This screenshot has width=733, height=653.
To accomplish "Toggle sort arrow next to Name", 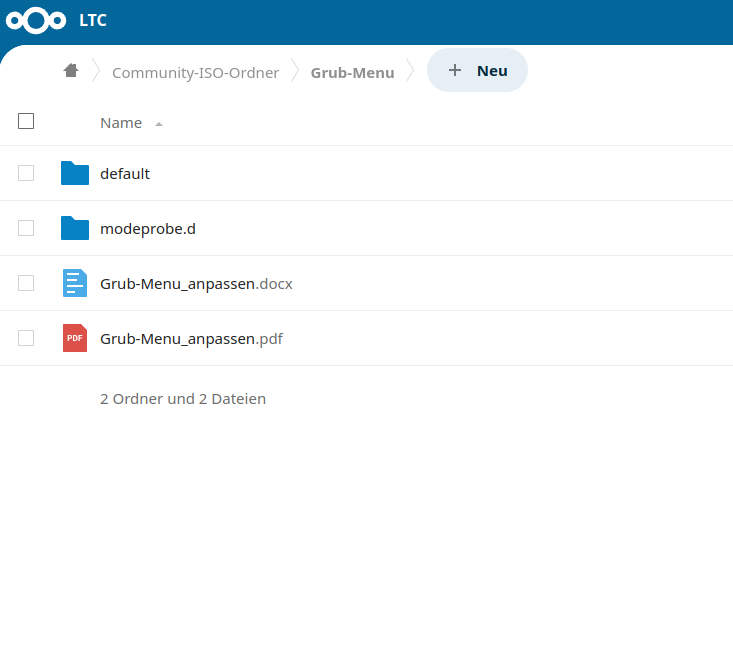I will point(159,124).
